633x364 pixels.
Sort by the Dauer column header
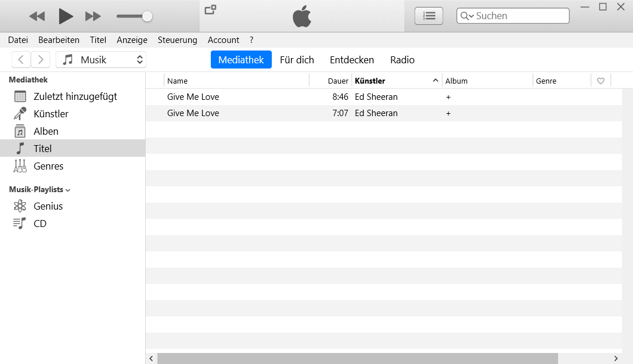coord(330,81)
